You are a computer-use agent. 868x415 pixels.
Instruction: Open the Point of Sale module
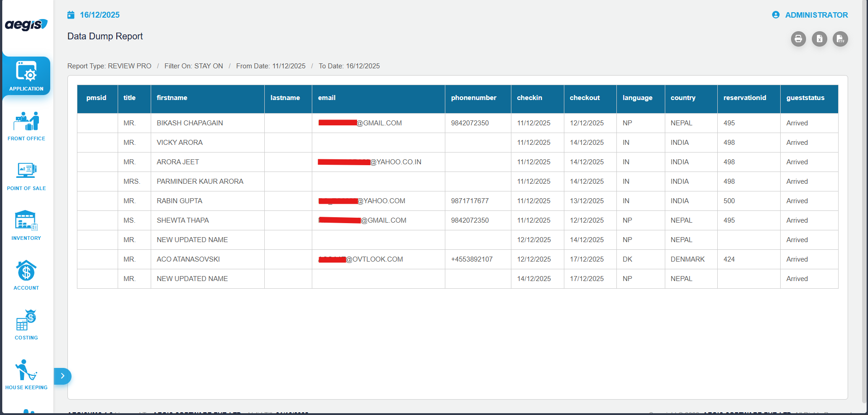click(26, 176)
